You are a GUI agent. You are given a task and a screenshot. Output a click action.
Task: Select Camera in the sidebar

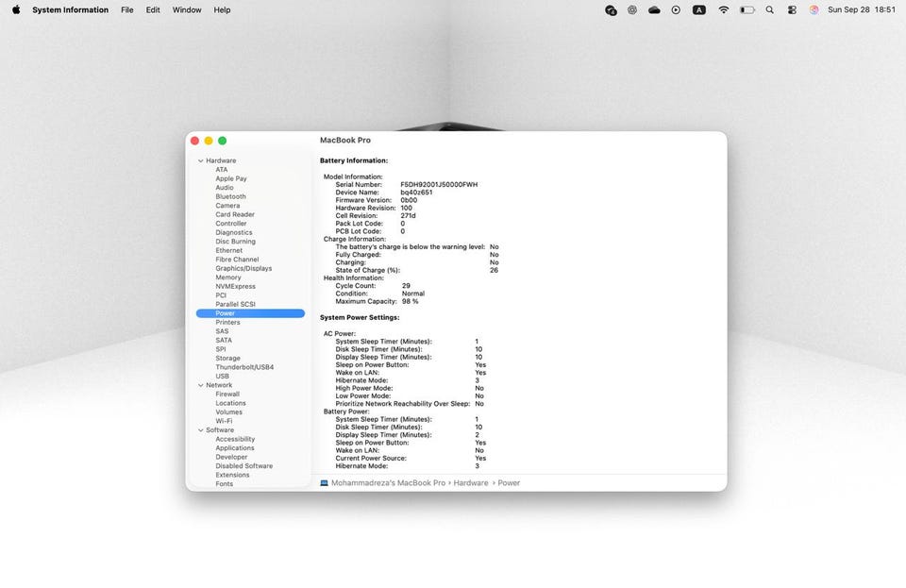click(x=227, y=206)
